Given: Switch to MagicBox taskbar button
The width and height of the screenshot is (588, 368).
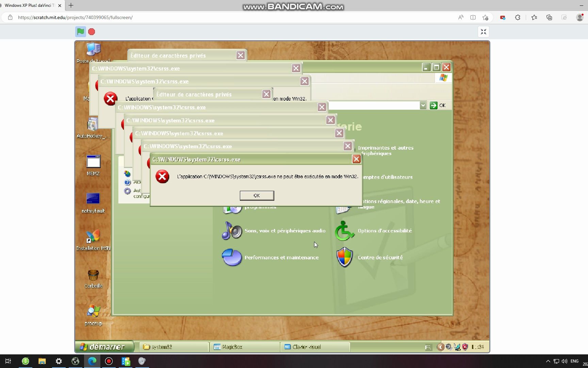Looking at the screenshot, I should pyautogui.click(x=245, y=347).
